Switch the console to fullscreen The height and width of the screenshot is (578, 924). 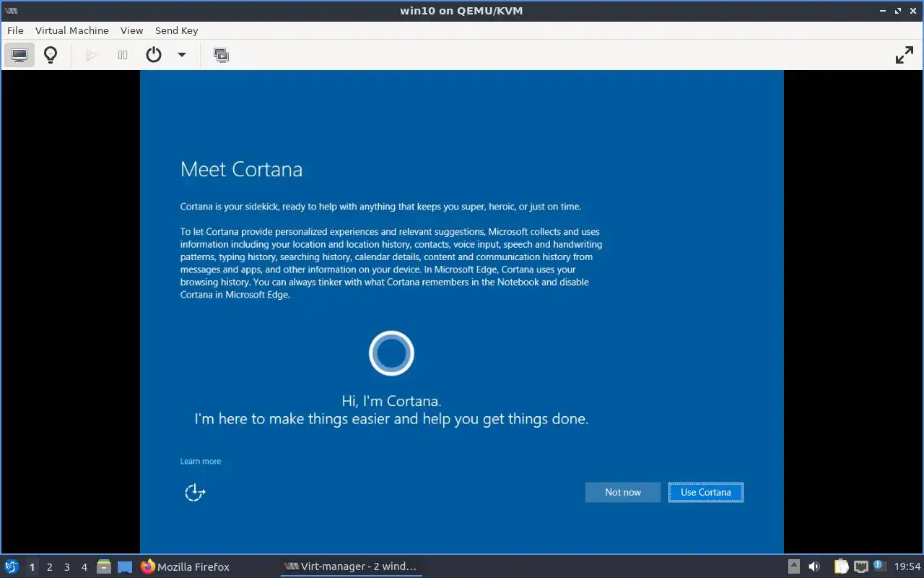point(905,55)
